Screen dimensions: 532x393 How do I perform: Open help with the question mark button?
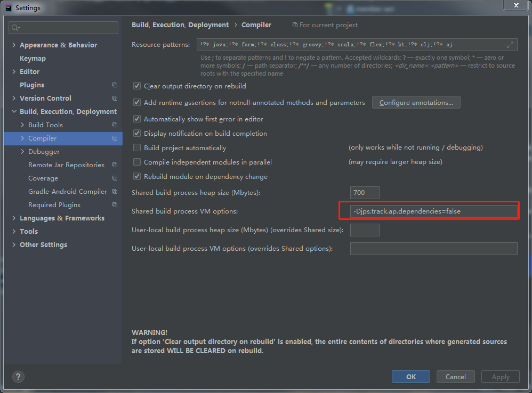click(18, 376)
